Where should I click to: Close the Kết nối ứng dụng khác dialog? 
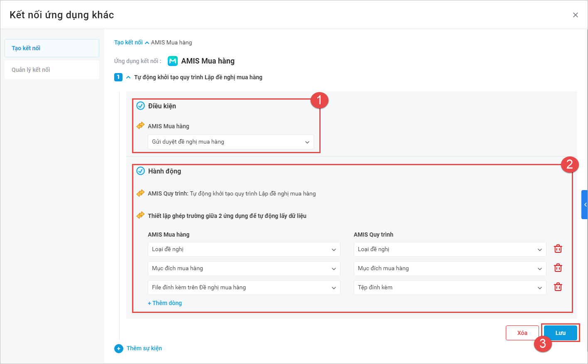[575, 15]
